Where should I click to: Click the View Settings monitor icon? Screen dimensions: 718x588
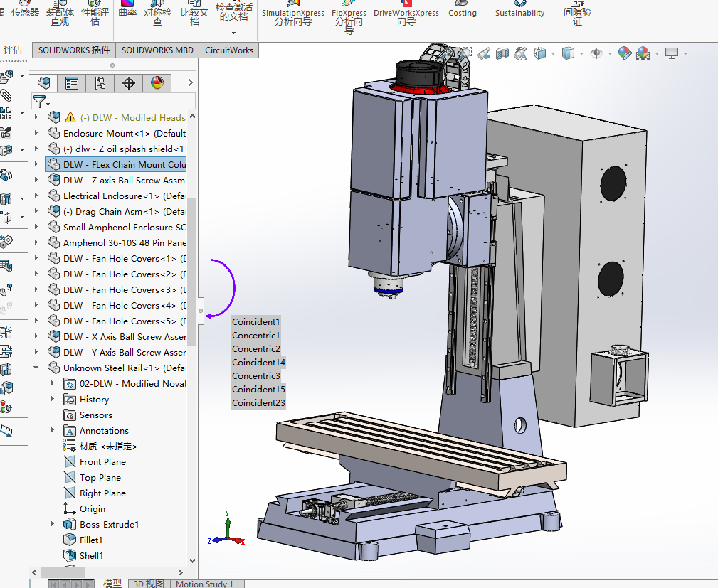(x=672, y=53)
